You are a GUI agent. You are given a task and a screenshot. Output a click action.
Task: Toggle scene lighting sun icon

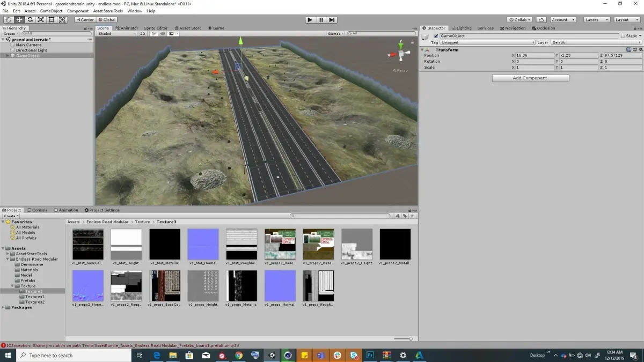pos(153,33)
